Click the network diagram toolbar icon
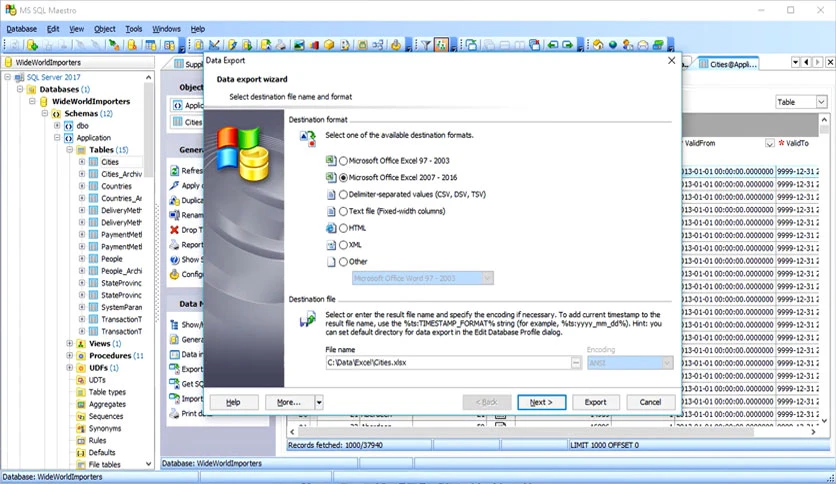Image resolution: width=836 pixels, height=484 pixels. tap(377, 45)
